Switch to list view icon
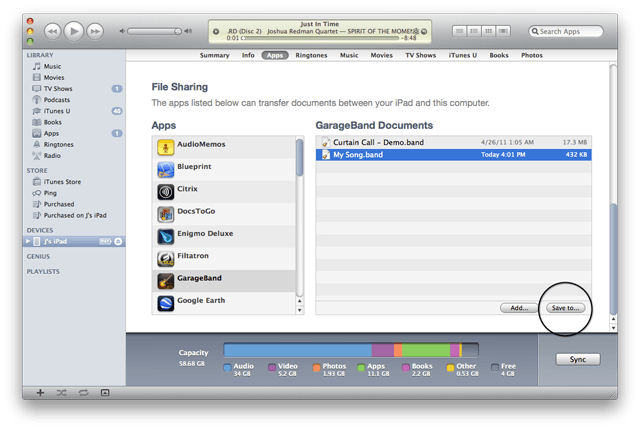 click(459, 31)
